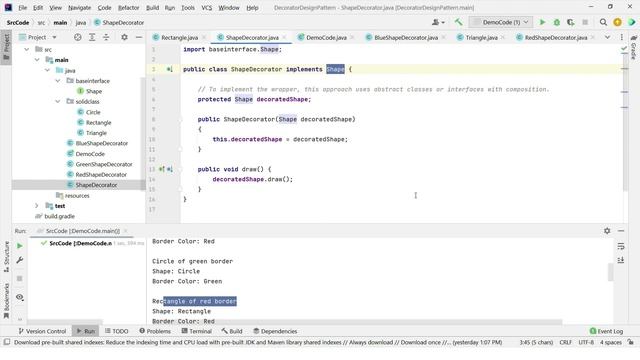Open wrench settings in Run panel
Screen dimensions: 640x360
coord(20,260)
